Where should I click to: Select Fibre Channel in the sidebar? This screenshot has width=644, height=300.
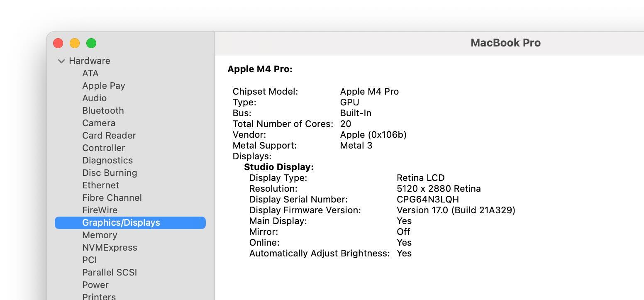[112, 198]
